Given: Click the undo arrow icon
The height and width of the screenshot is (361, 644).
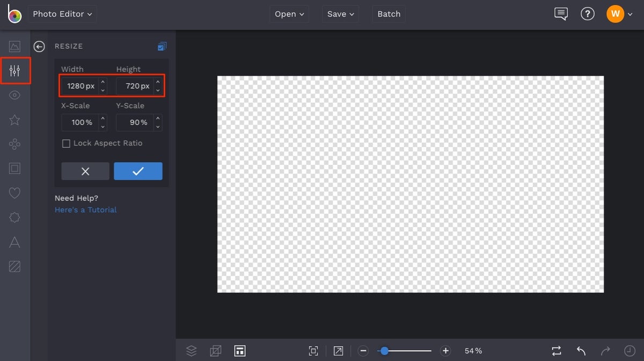Looking at the screenshot, I should coord(581,350).
